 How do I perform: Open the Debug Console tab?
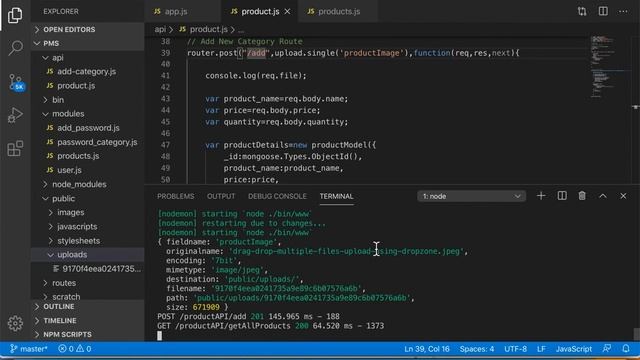277,196
